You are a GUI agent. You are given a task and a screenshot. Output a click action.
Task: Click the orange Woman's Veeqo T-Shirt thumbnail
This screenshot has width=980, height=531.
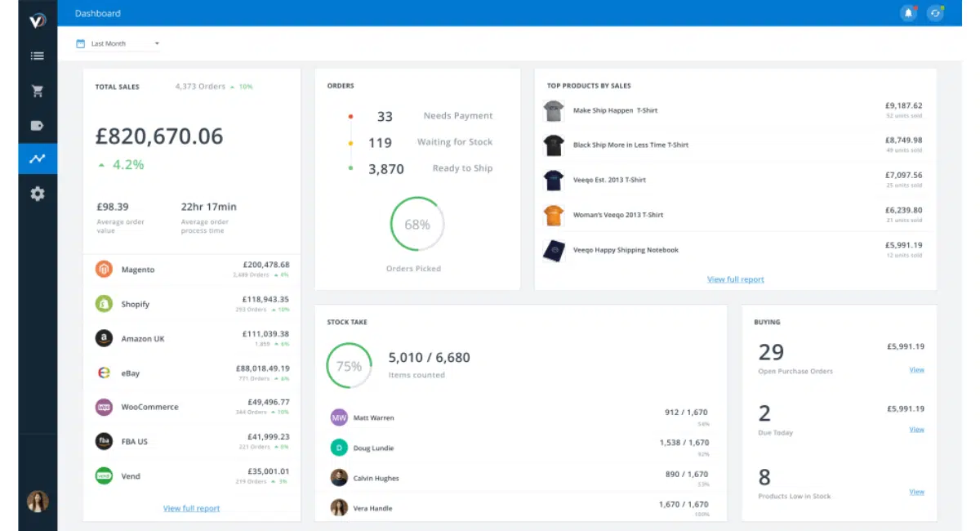(554, 216)
